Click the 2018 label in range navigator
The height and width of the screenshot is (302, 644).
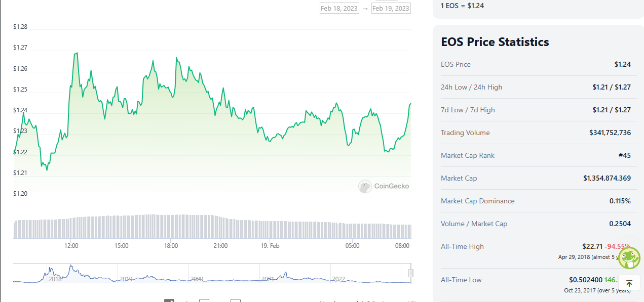tap(55, 279)
